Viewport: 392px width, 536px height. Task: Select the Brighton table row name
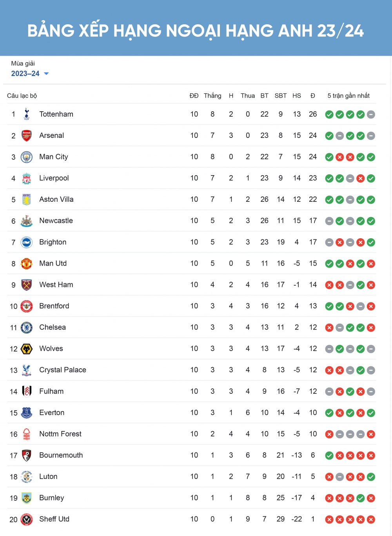point(53,242)
